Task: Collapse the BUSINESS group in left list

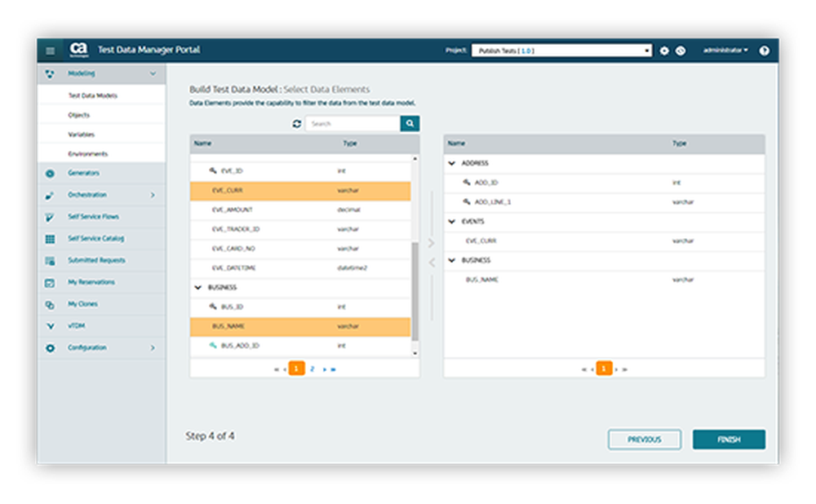Action: pos(197,288)
